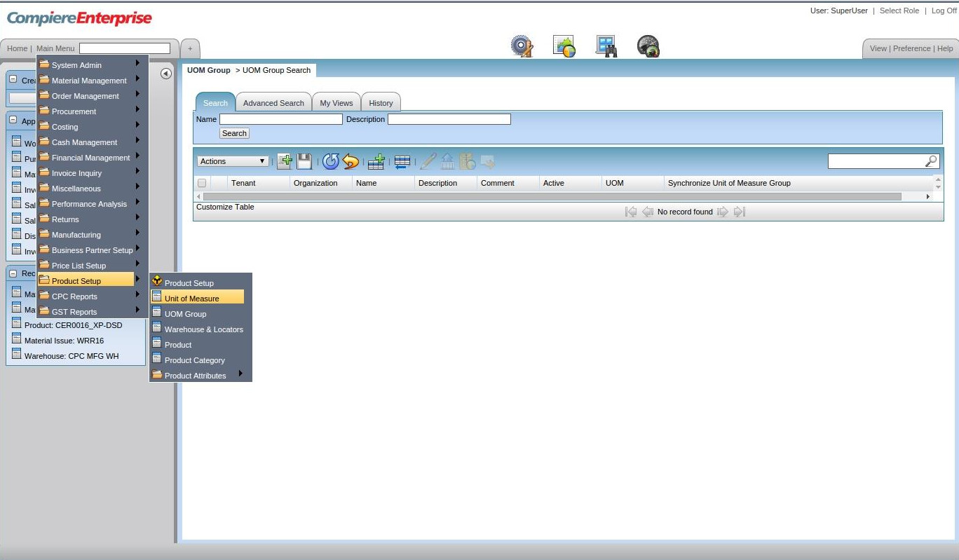Image resolution: width=959 pixels, height=560 pixels.
Task: Open a new tab with plus button
Action: pyautogui.click(x=190, y=48)
